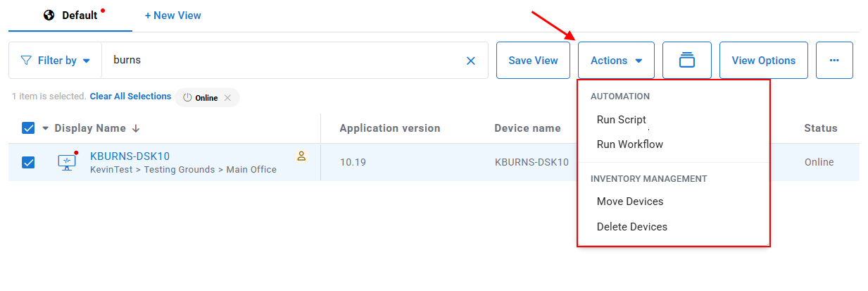
Task: Select Run Script from Automation menu
Action: click(621, 120)
